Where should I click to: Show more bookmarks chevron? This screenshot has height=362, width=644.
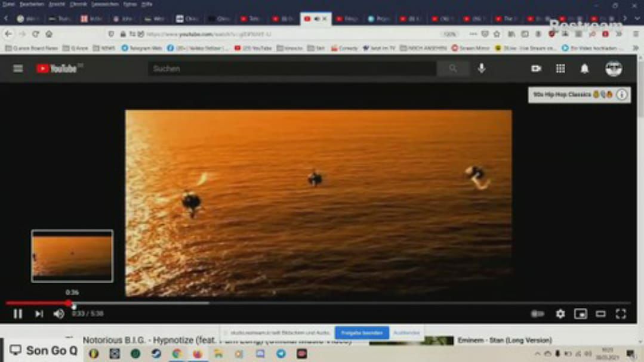point(636,48)
